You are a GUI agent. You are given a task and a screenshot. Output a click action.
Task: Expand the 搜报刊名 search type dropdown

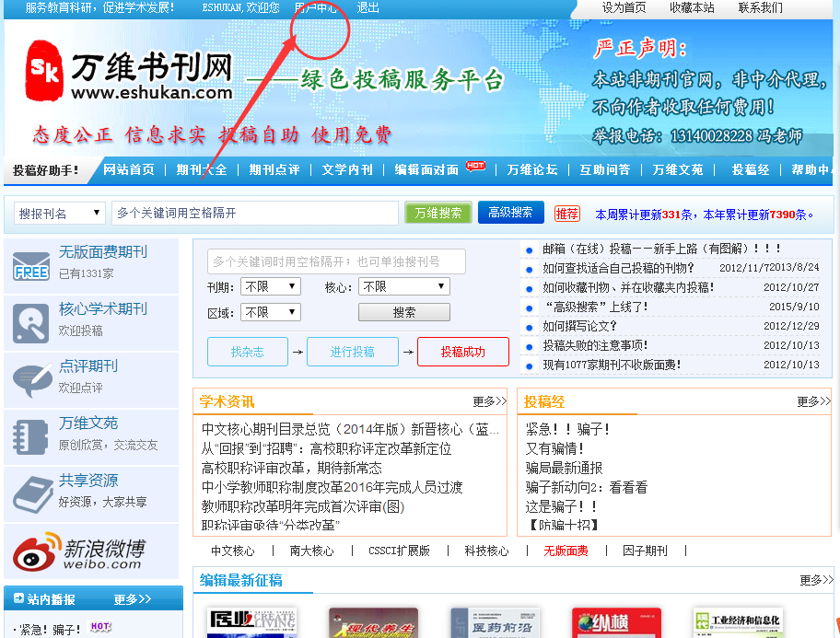61,214
